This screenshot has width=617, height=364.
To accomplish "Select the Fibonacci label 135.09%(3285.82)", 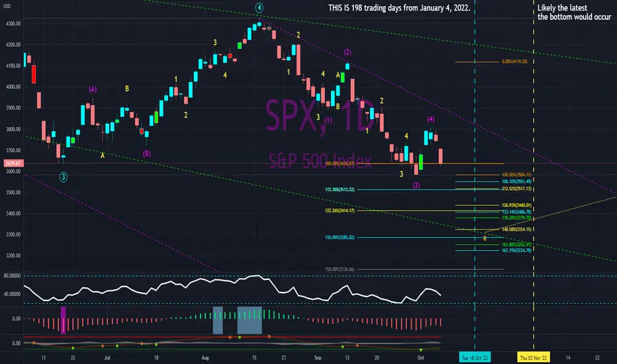I will (x=340, y=238).
